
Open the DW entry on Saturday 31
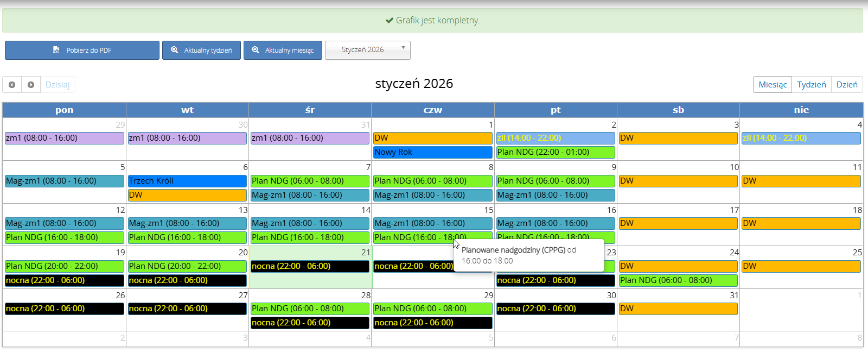pyautogui.click(x=678, y=309)
